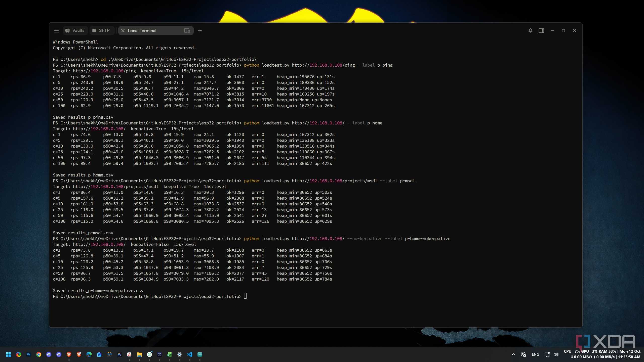
Task: Add a new tab with plus button
Action: tap(200, 30)
